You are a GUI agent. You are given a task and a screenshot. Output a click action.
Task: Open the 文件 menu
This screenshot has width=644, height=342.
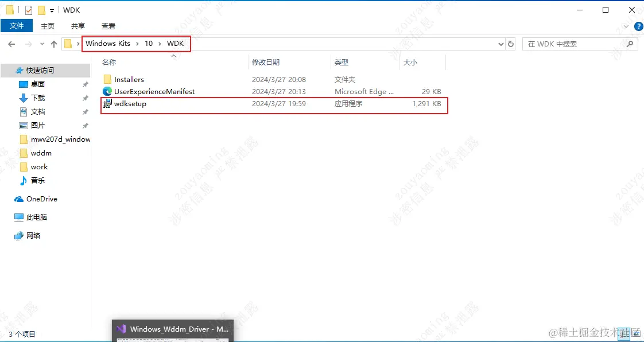click(x=17, y=26)
